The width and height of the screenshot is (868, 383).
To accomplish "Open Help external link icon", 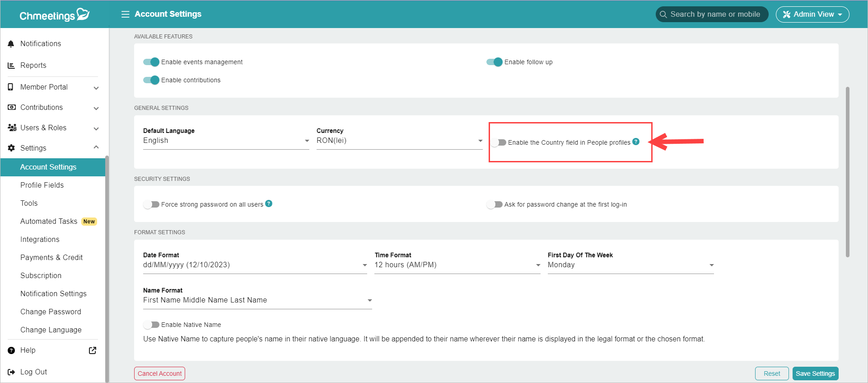I will click(93, 350).
